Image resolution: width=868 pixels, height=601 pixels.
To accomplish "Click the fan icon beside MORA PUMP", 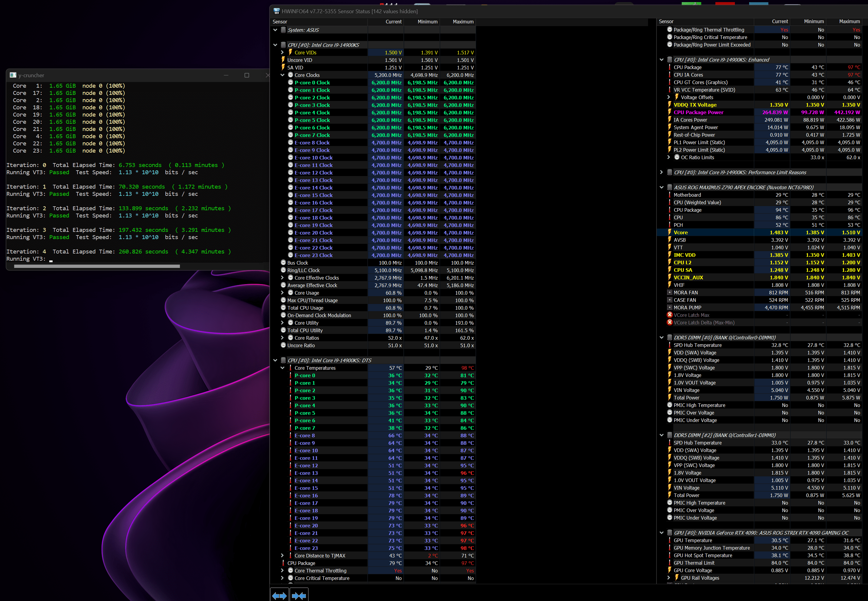I will point(669,308).
